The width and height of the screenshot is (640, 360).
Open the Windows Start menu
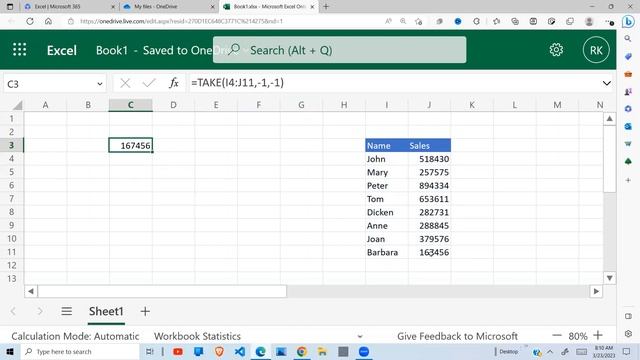pos(10,351)
